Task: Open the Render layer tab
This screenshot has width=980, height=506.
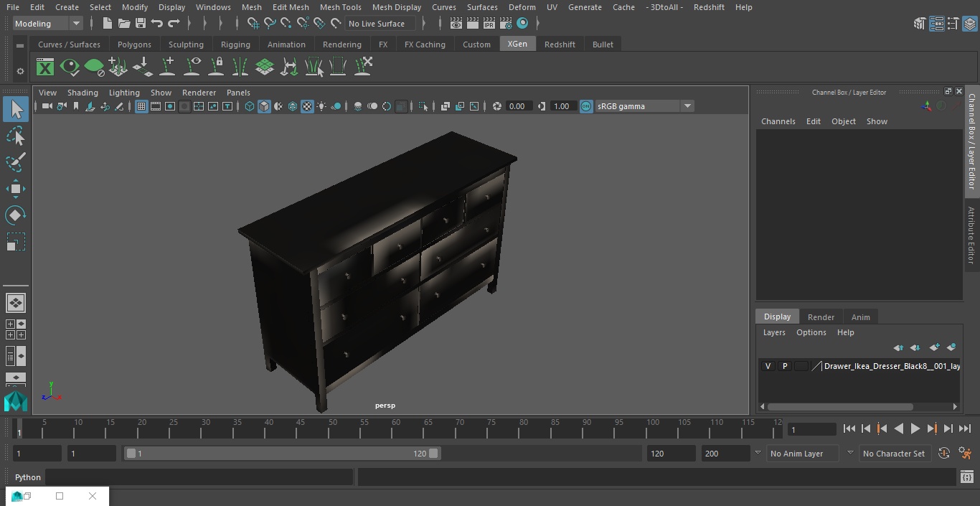Action: [821, 317]
